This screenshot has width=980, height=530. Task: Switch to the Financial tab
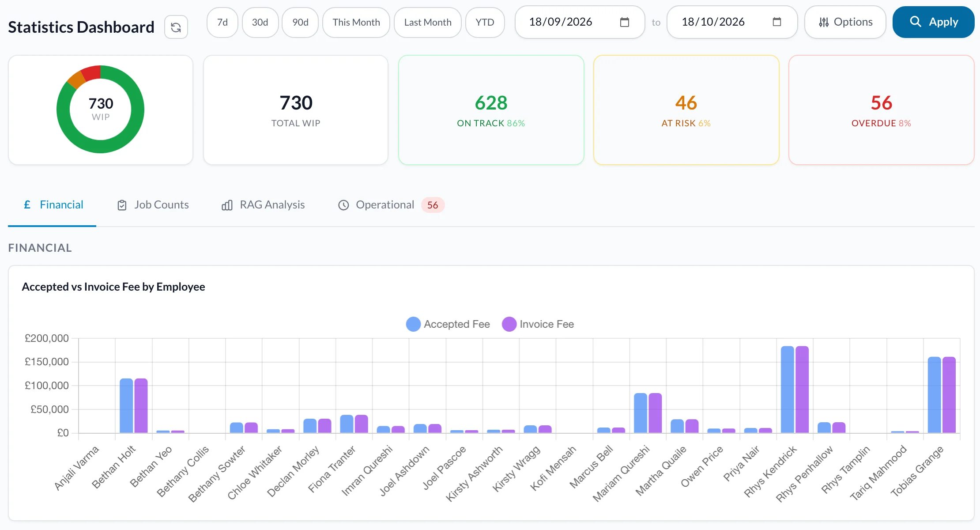(x=52, y=205)
